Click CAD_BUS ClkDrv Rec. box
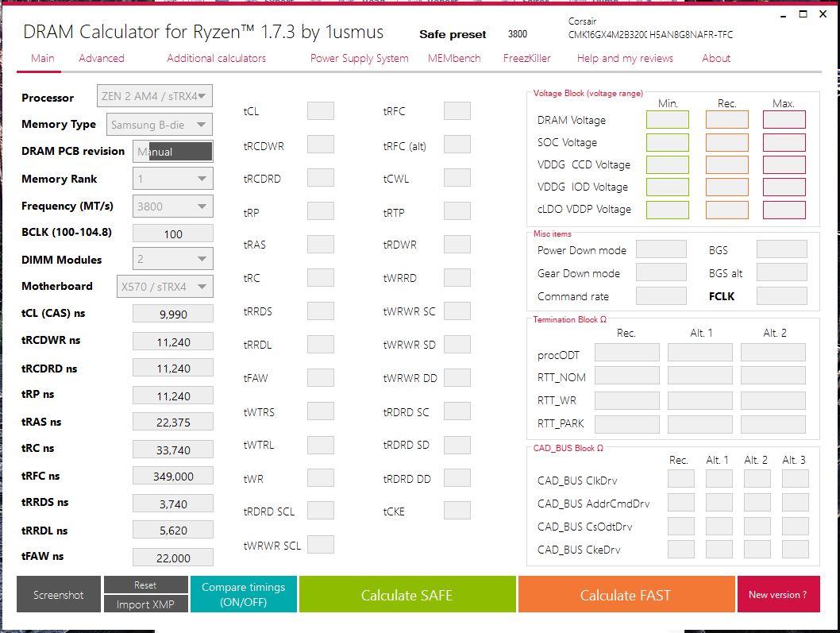This screenshot has width=840, height=633. tap(681, 479)
